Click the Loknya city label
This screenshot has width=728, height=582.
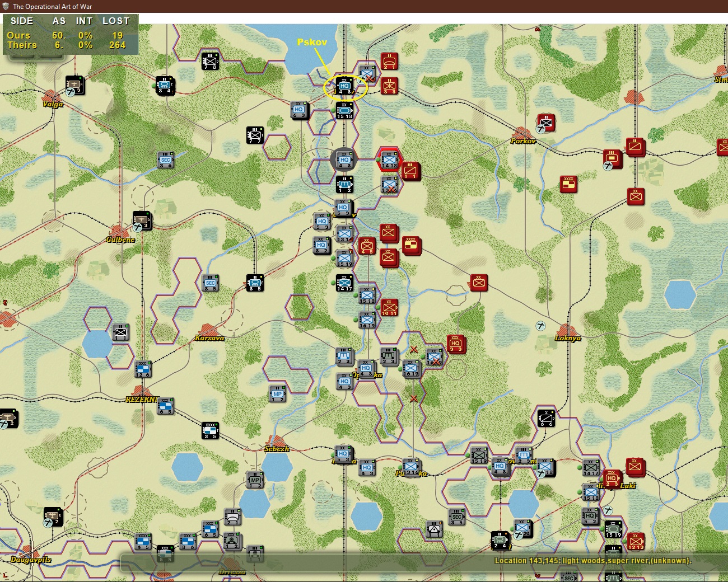568,338
